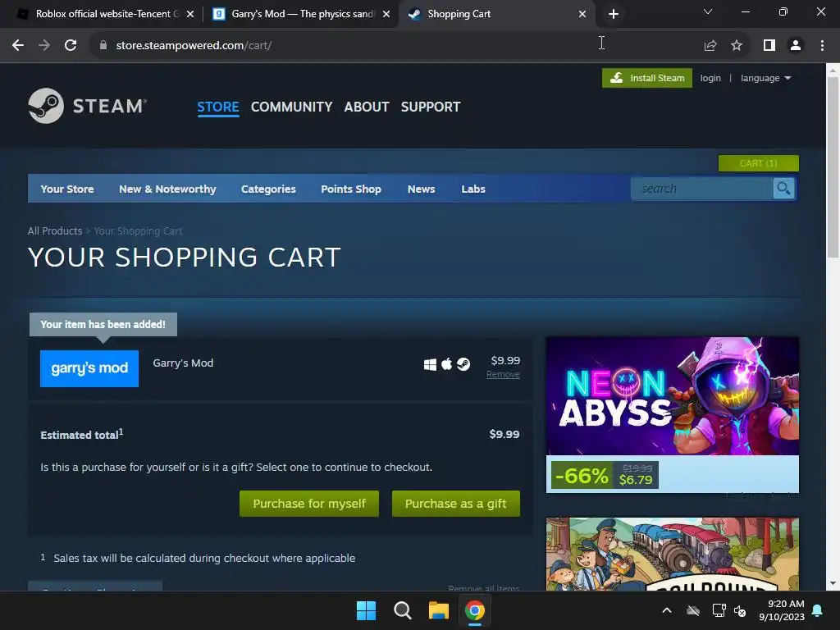The height and width of the screenshot is (630, 840).
Task: Click the CART (1) button
Action: tap(759, 163)
